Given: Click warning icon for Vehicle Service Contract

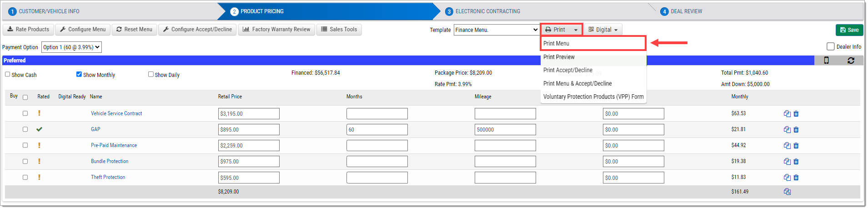Looking at the screenshot, I should (x=39, y=113).
